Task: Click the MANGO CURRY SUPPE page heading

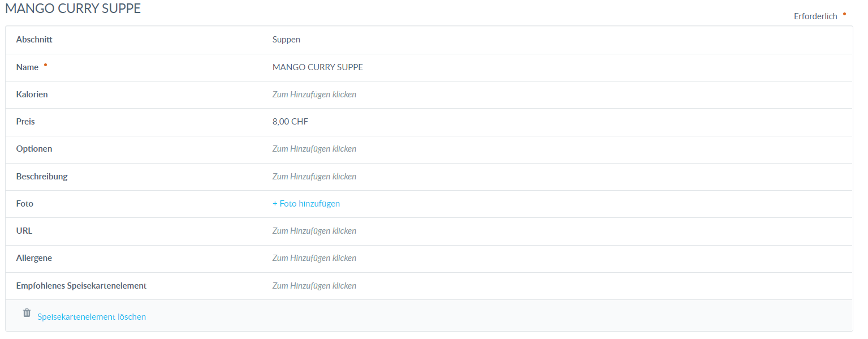Action: (x=73, y=8)
